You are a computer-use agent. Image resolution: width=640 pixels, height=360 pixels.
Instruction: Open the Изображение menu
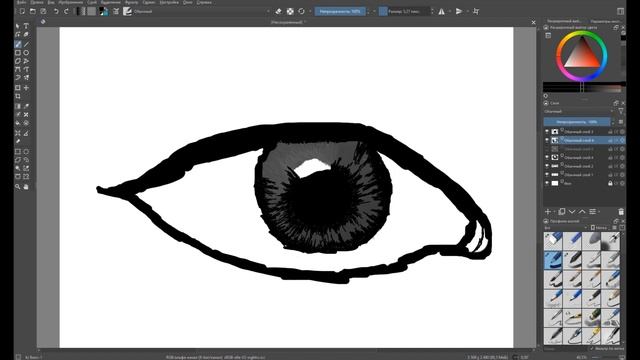pos(71,2)
